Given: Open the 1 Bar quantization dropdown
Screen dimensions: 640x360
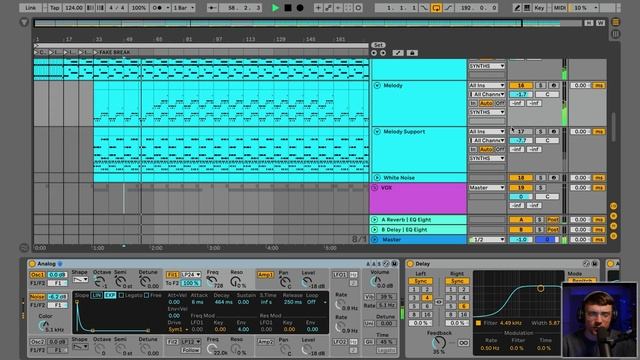Looking at the screenshot, I should [184, 8].
